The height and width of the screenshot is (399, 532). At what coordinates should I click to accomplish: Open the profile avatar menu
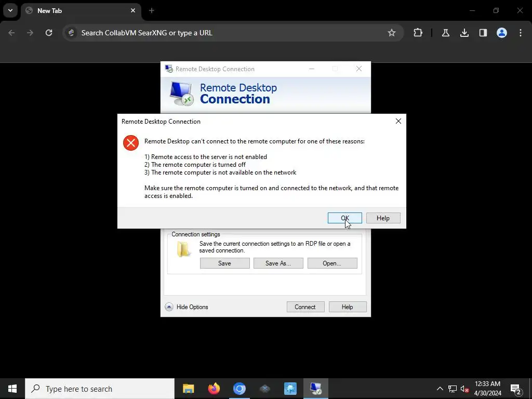501,33
